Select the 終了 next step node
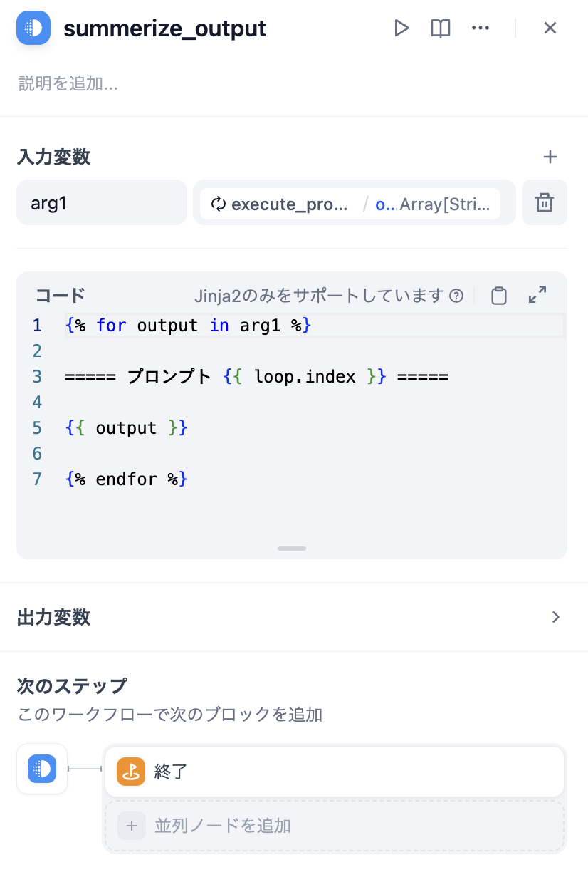 click(x=335, y=771)
